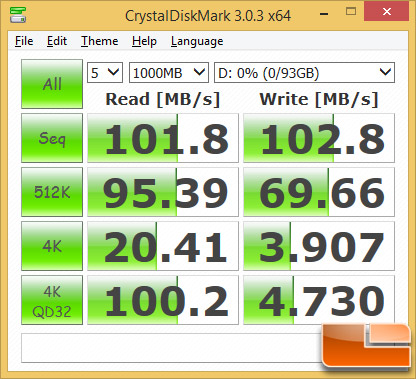Start the 512K benchmark test
Image resolution: width=416 pixels, height=379 pixels.
pos(52,192)
